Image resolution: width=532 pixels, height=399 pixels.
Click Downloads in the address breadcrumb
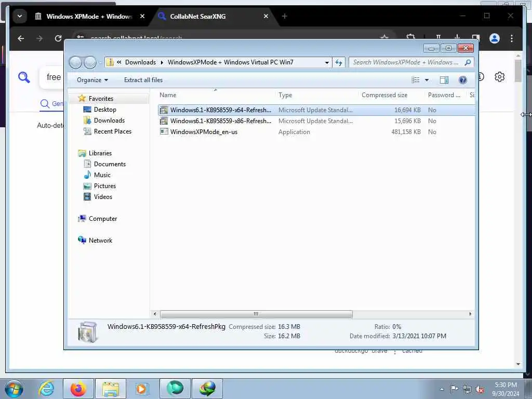pyautogui.click(x=140, y=62)
